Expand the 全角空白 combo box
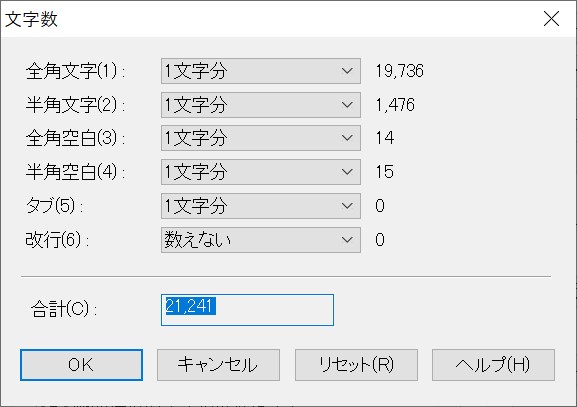This screenshot has width=577, height=407. coord(261,138)
